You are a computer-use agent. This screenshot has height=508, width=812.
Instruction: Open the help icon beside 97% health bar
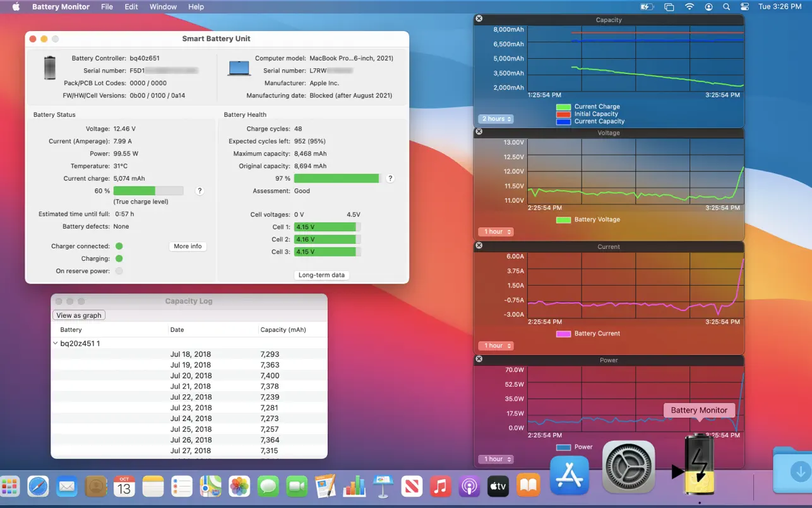point(390,179)
